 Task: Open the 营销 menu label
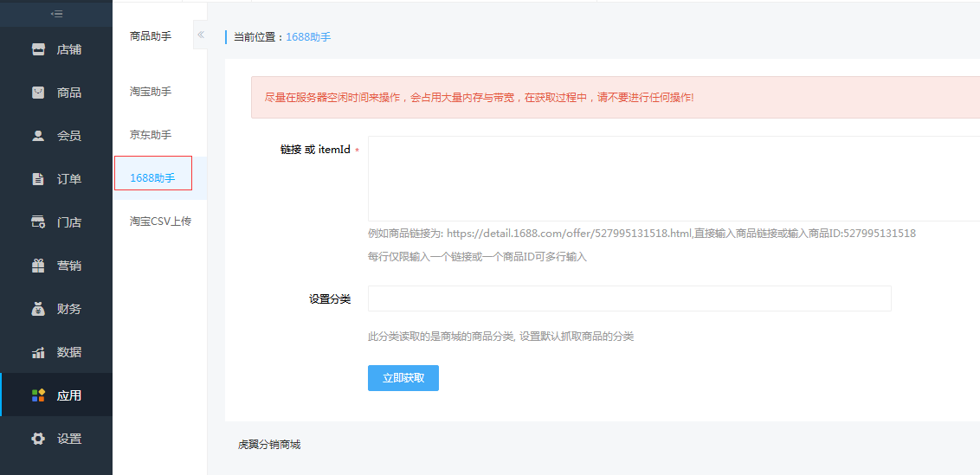68,266
